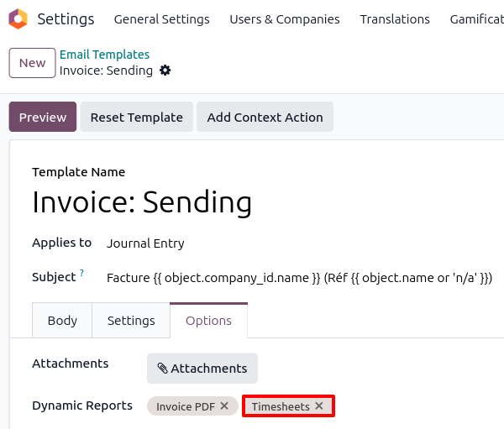
Task: Open the Gamification menu
Action: click(x=476, y=19)
